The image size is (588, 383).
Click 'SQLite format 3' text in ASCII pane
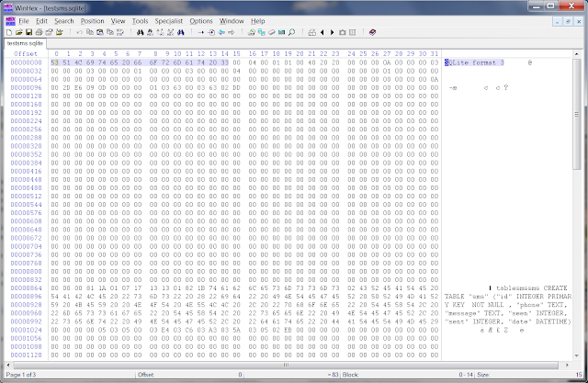[x=474, y=62]
